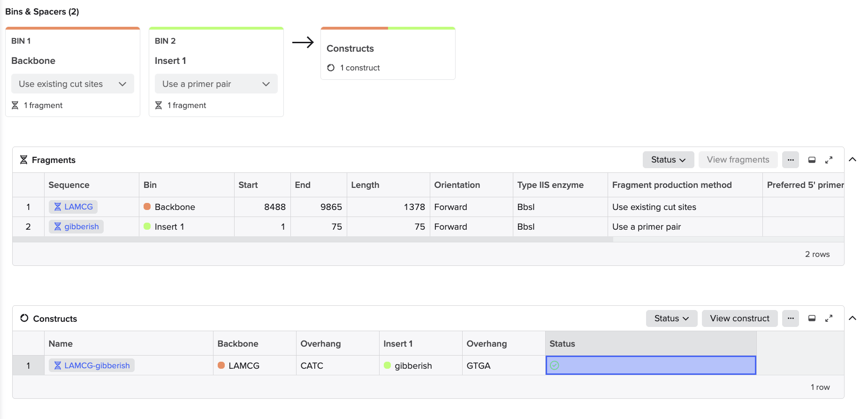
Task: Dock the Constructs panel to bottom icon
Action: [x=812, y=318]
